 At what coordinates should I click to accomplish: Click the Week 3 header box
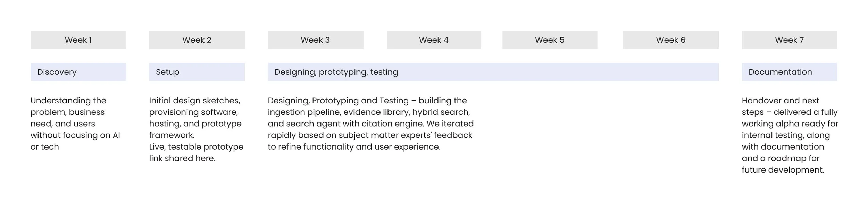(x=315, y=40)
